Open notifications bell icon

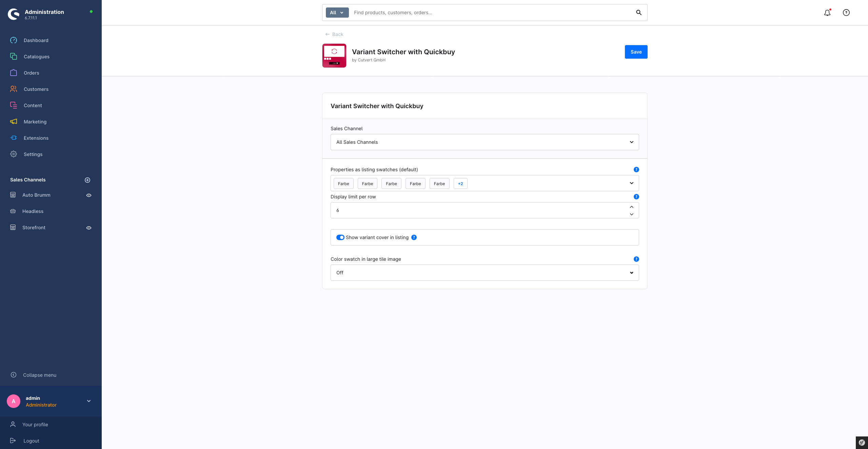pos(827,13)
